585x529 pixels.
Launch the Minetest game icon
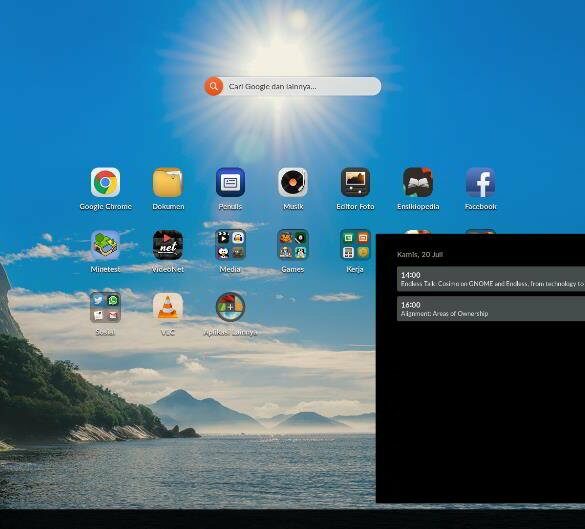point(105,245)
